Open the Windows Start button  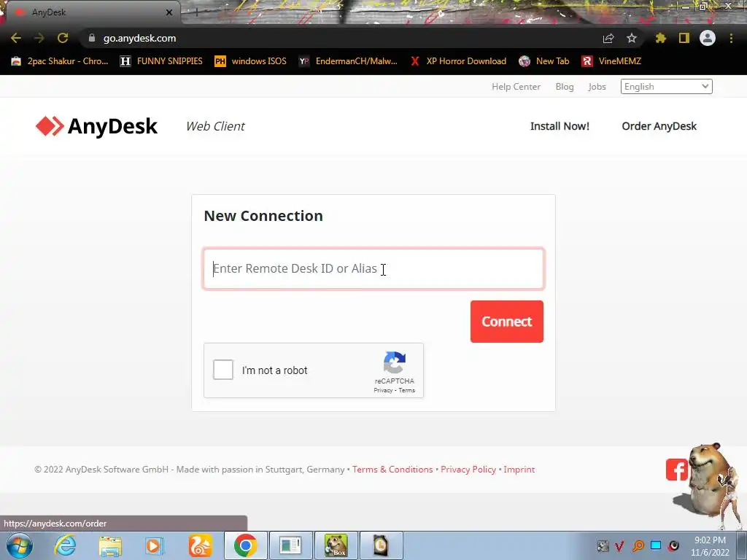coord(20,545)
